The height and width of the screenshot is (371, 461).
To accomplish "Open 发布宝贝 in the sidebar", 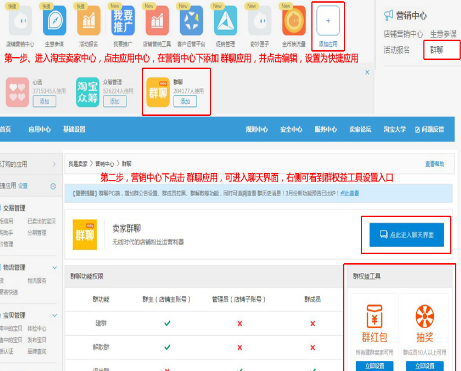I will pyautogui.click(x=37, y=340).
